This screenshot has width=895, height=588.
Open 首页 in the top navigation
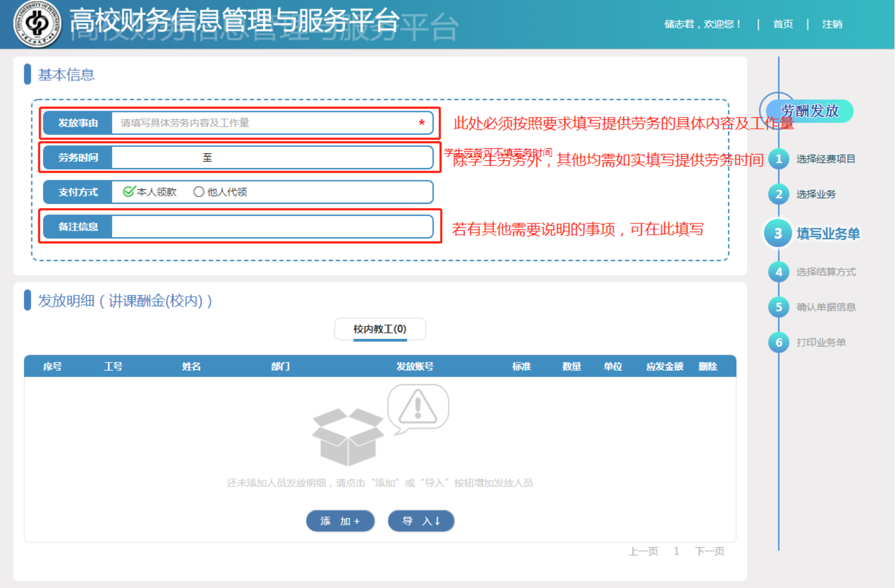pyautogui.click(x=782, y=24)
